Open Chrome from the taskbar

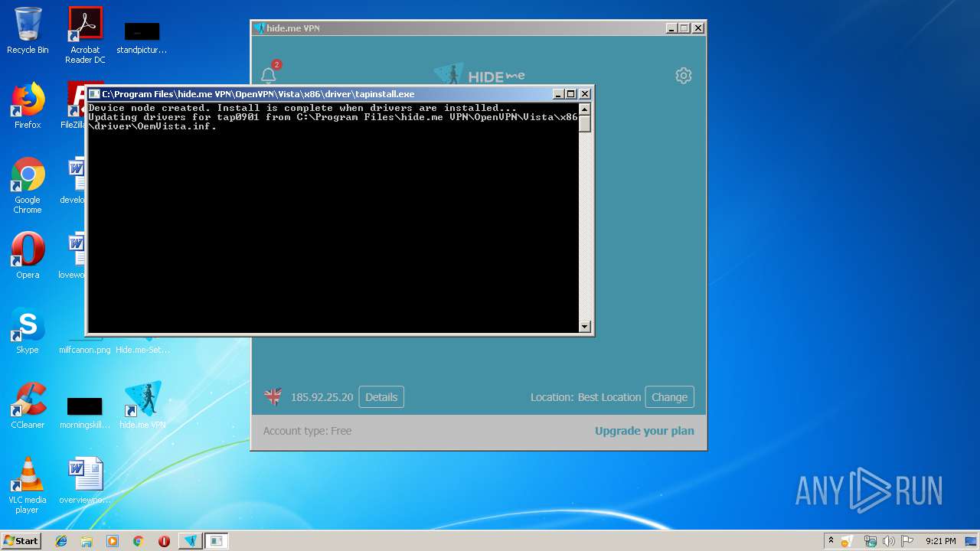[x=139, y=541]
